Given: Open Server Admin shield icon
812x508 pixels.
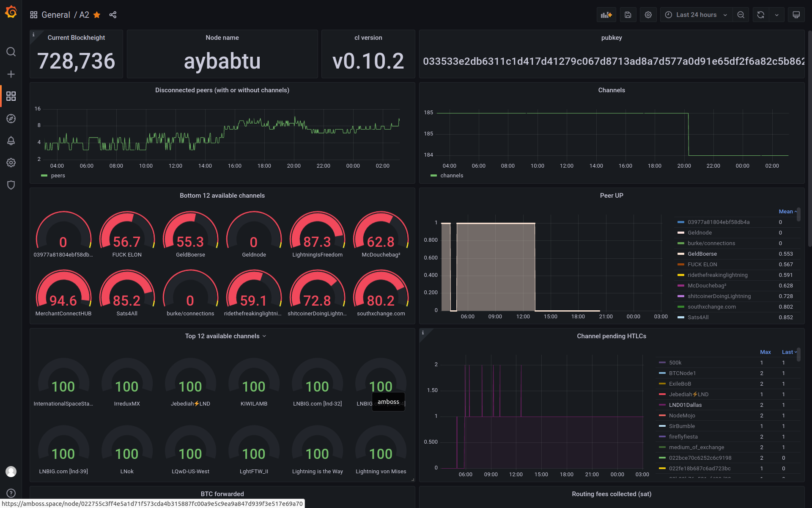Looking at the screenshot, I should (x=11, y=185).
